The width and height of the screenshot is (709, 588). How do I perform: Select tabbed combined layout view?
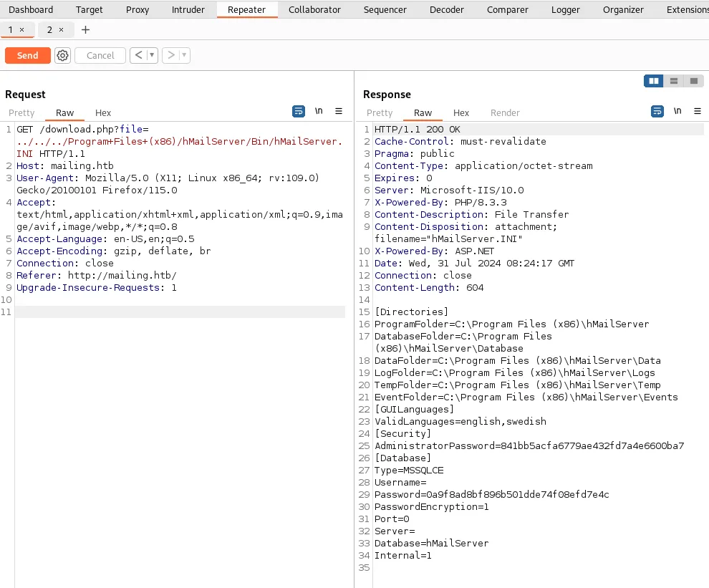tap(694, 81)
